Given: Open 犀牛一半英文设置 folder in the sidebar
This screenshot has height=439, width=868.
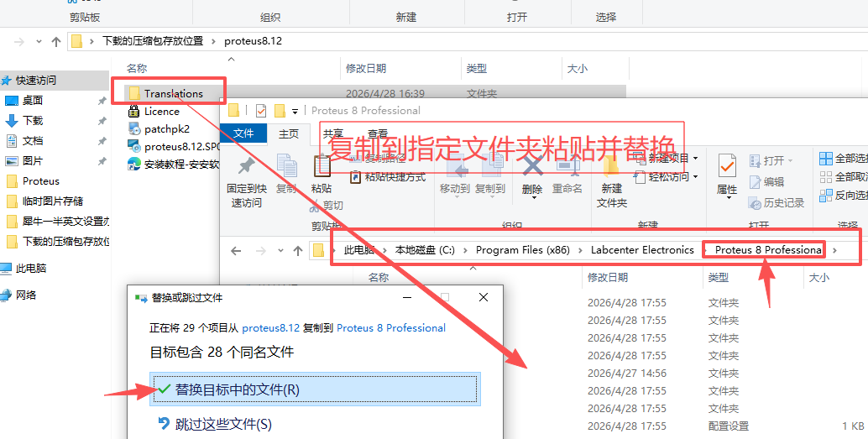Looking at the screenshot, I should pos(57,222).
